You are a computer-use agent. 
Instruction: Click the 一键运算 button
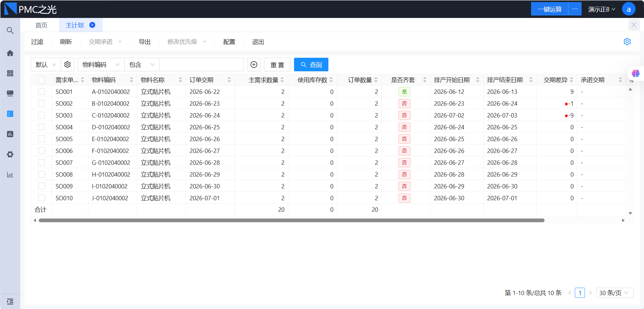[550, 9]
